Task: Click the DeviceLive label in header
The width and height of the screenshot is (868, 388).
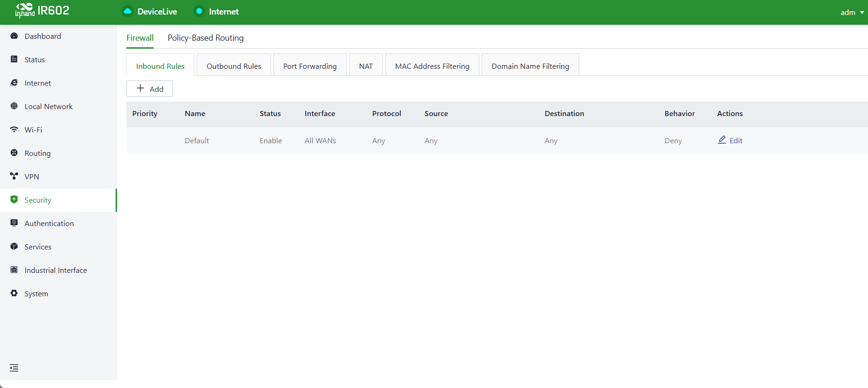Action: 157,12
